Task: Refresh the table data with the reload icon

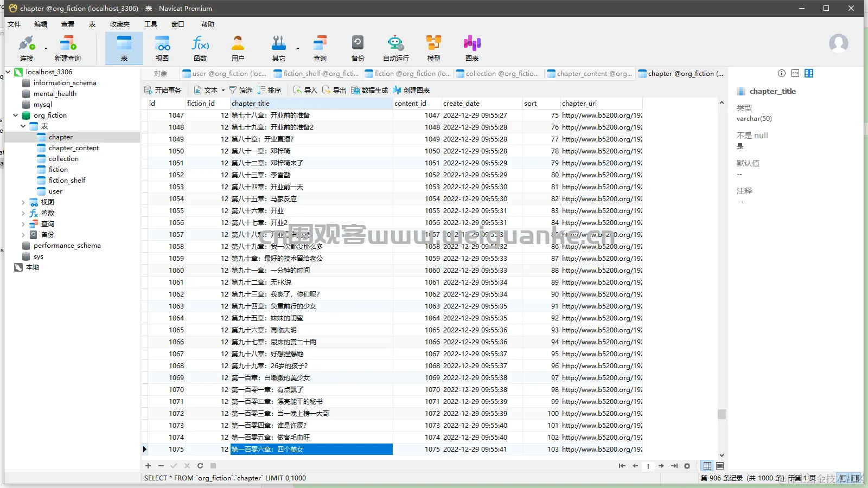Action: 200,466
